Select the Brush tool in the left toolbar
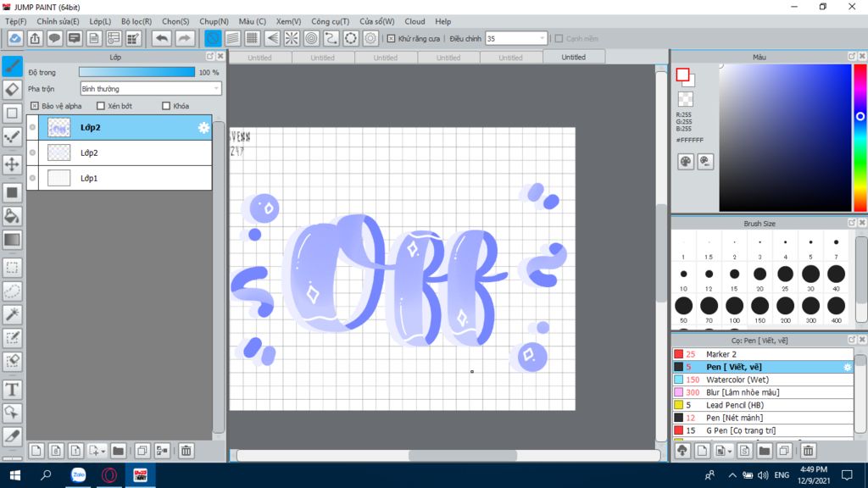Image resolution: width=868 pixels, height=488 pixels. point(12,66)
